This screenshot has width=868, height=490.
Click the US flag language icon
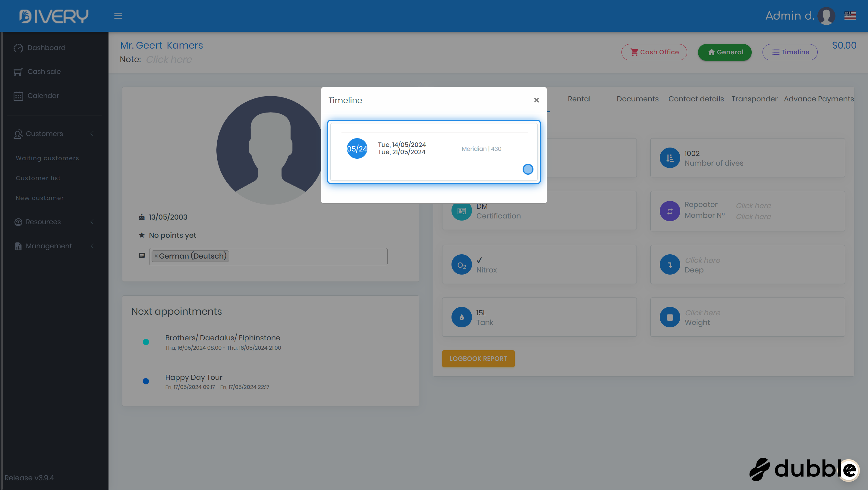(850, 16)
